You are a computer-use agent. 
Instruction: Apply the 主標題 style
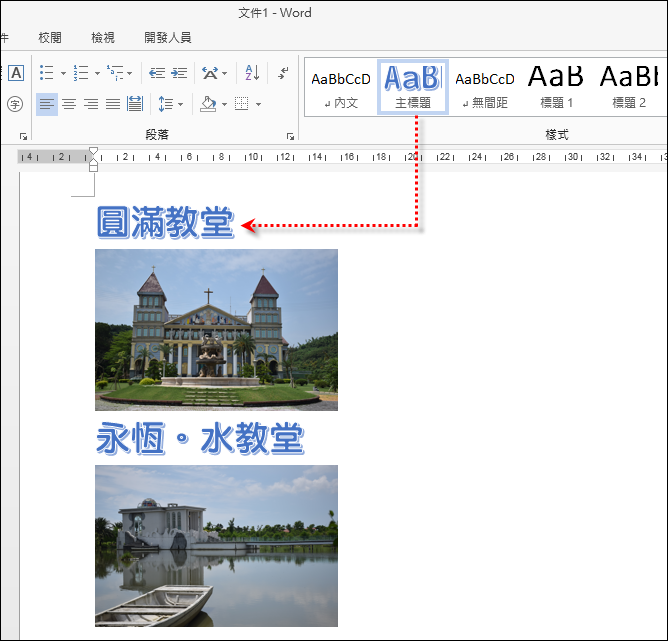click(413, 87)
